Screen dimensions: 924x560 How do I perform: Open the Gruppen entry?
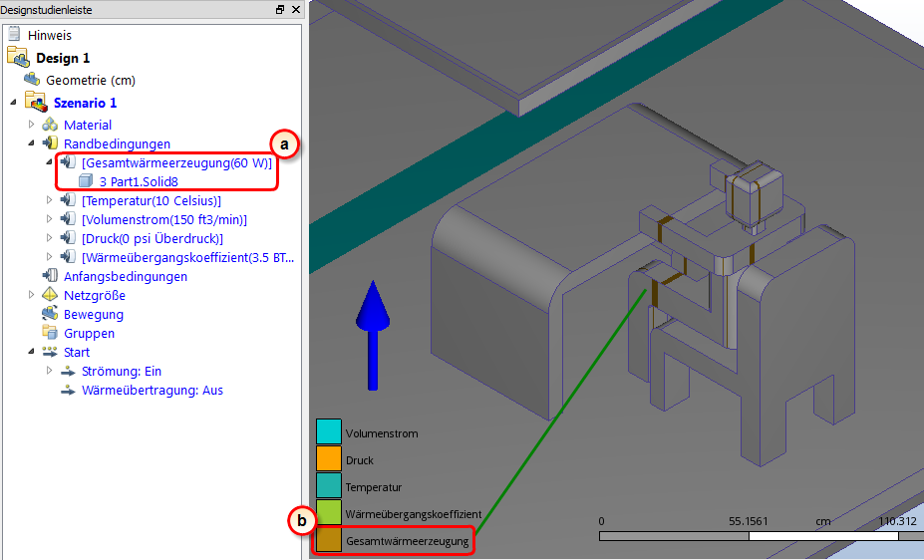(89, 333)
